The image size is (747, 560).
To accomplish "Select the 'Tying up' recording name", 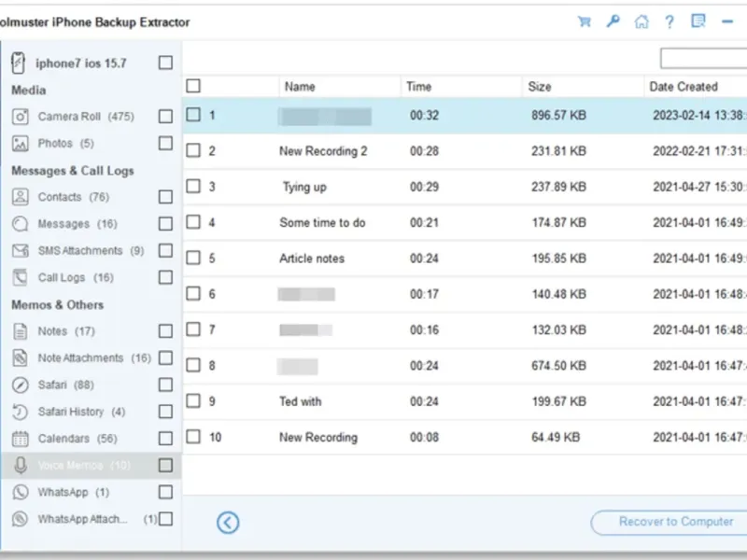I will pos(304,188).
